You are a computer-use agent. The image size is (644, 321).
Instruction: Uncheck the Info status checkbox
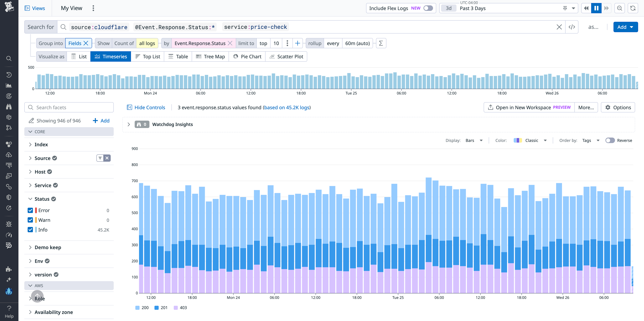(x=30, y=230)
